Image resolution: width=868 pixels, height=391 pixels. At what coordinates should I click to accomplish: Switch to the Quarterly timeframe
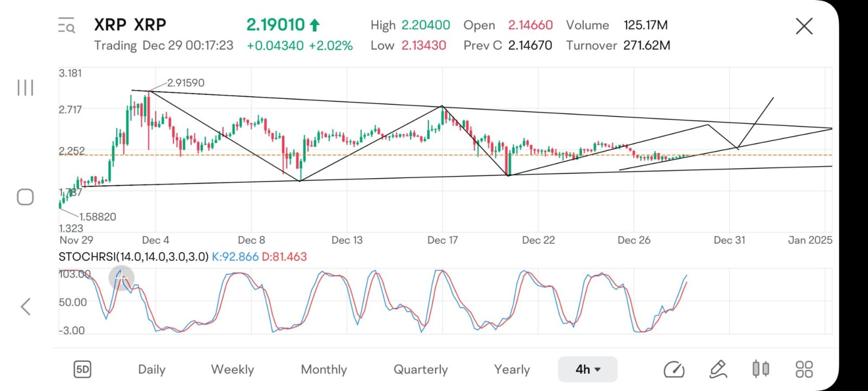point(420,370)
